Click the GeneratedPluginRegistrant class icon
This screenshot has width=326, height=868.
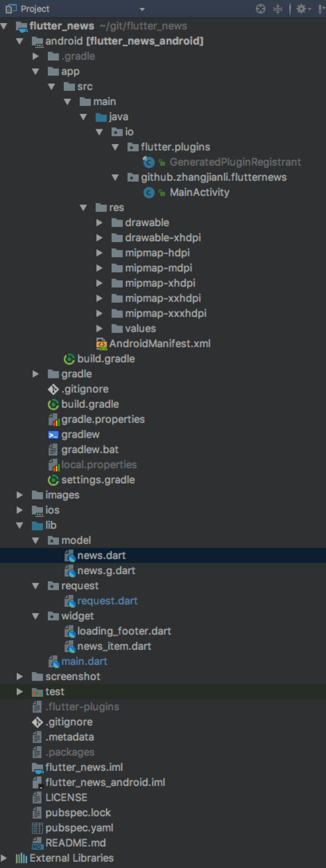coord(149,162)
